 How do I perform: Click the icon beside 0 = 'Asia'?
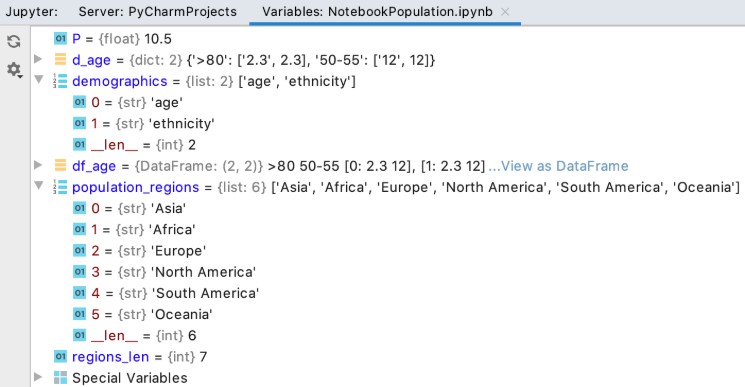[79, 208]
